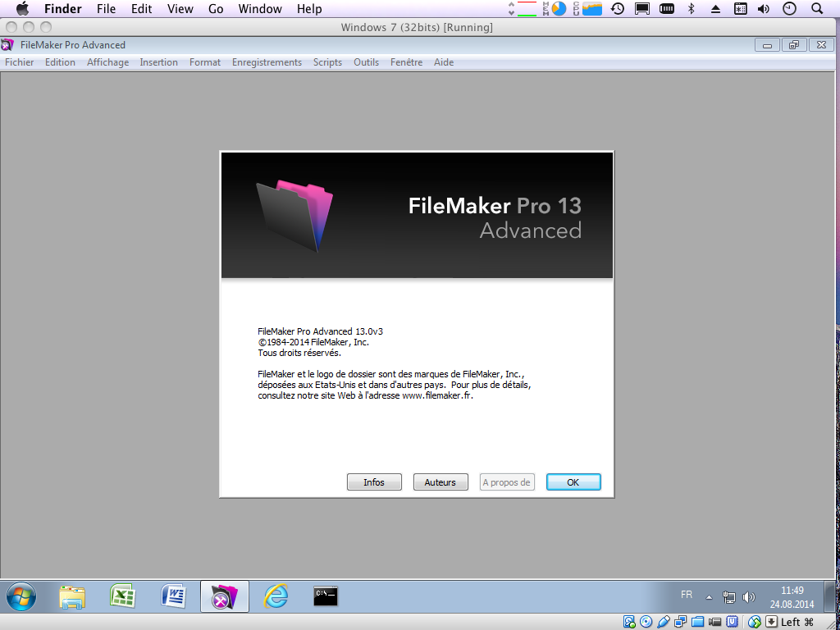Open the macOS Go menu

coord(216,8)
